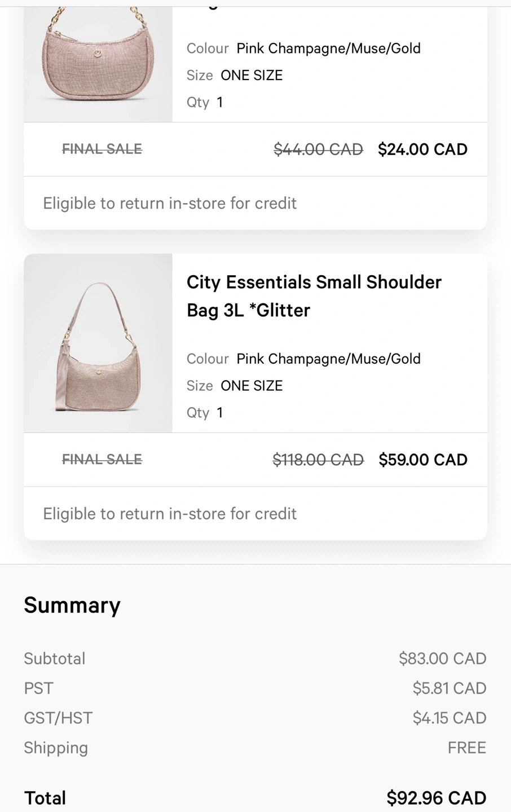Click the Subtotal amount $83.00 CAD
The image size is (511, 812).
[x=442, y=658]
